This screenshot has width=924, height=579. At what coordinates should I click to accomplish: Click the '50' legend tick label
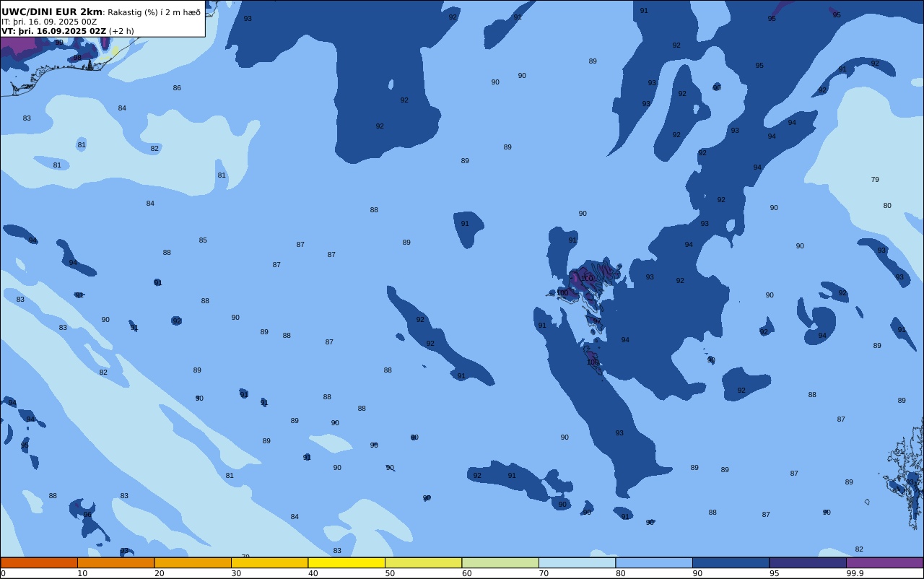pos(390,573)
